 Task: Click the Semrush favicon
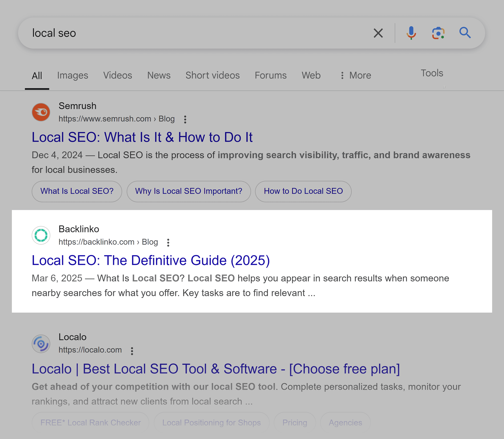(x=41, y=112)
